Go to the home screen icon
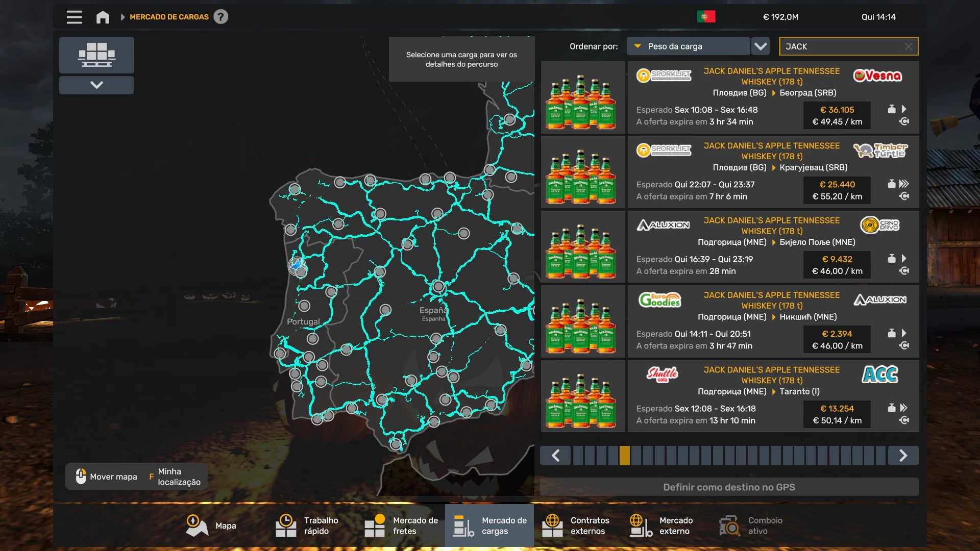 pos(103,17)
